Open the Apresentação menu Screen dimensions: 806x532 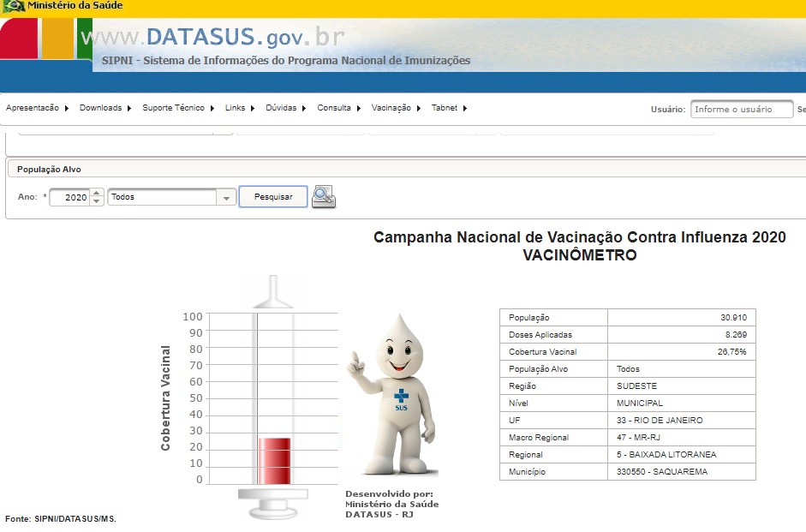tap(37, 108)
